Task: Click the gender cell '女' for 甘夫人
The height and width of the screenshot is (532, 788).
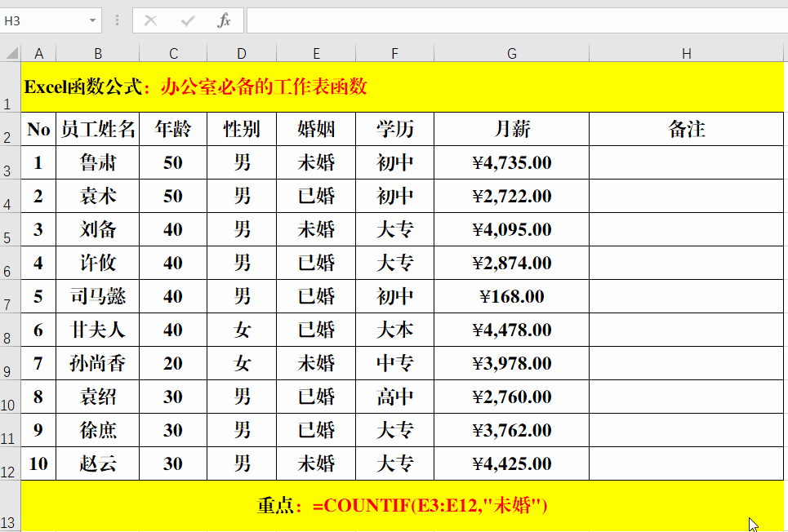Action: coord(242,330)
